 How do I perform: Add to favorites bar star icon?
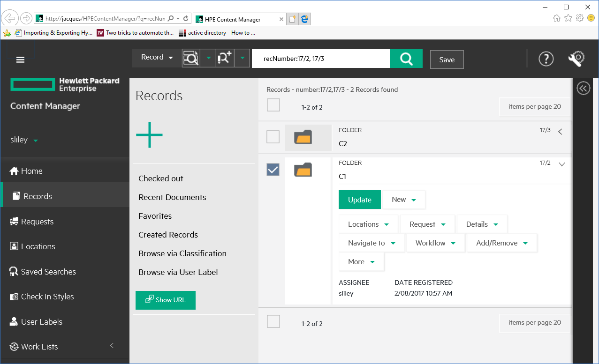7,33
